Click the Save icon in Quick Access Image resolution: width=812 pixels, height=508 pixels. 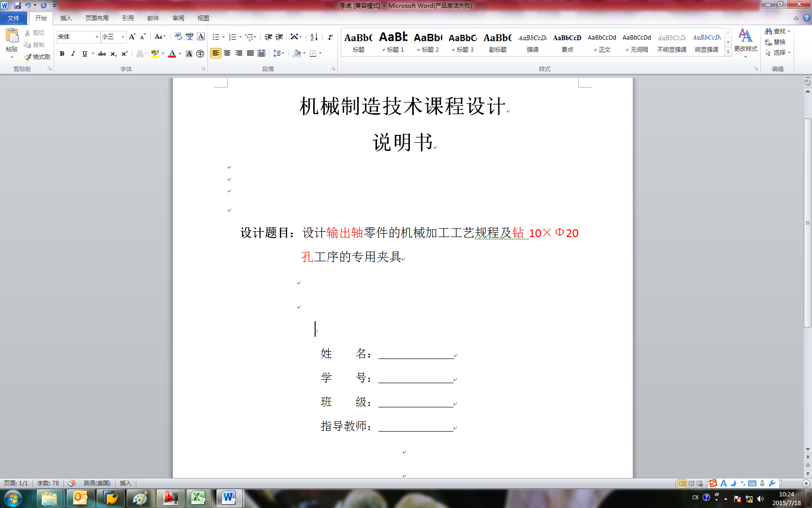click(17, 5)
